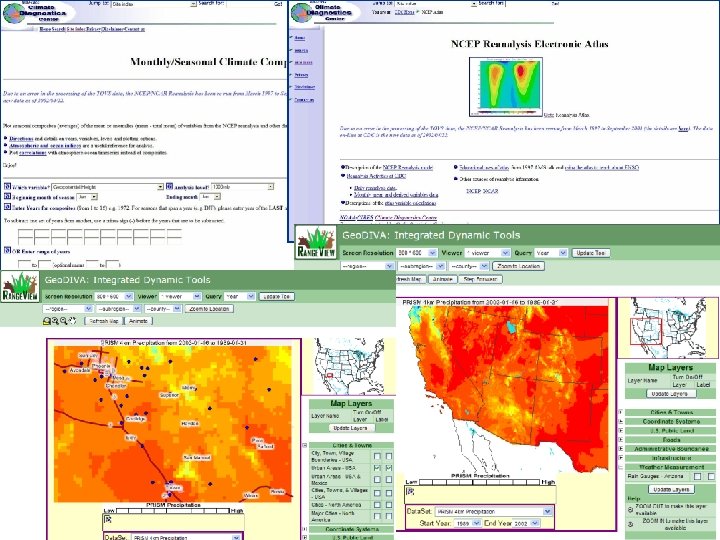Click Climate Diagnostics Center logo on NCEP Atlas page

323,12
